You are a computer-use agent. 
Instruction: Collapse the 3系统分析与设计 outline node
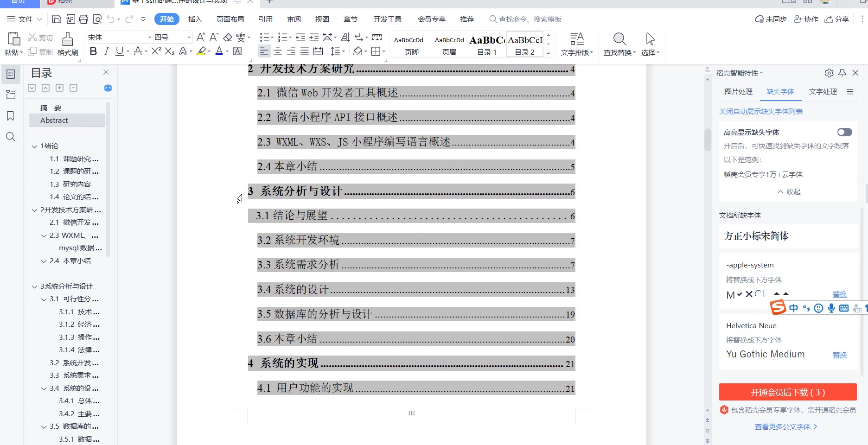[34, 287]
